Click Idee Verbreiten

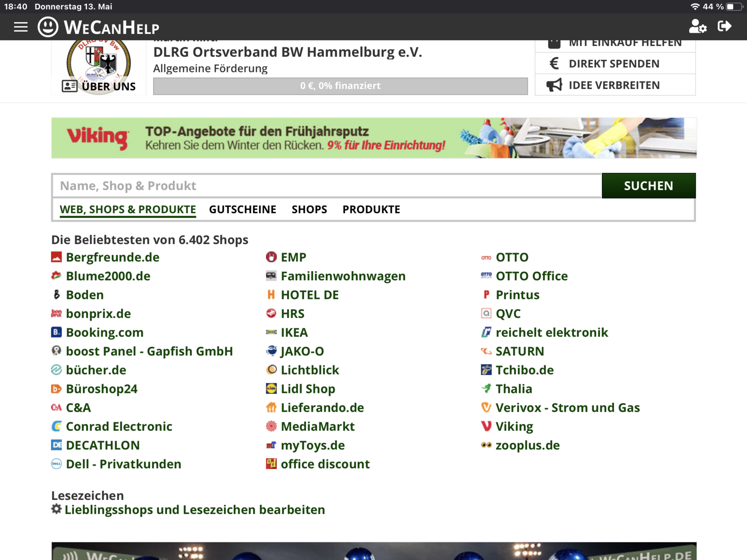coord(615,85)
